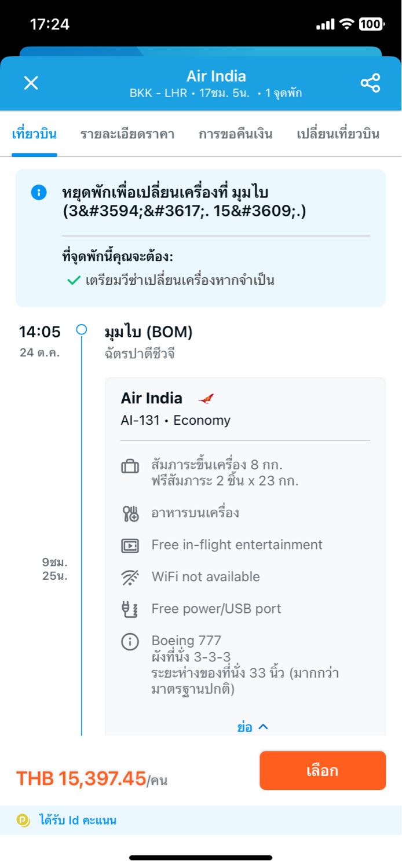The width and height of the screenshot is (402, 868).
Task: Tap the ได้รับ Id คะแนน points link
Action: (78, 821)
